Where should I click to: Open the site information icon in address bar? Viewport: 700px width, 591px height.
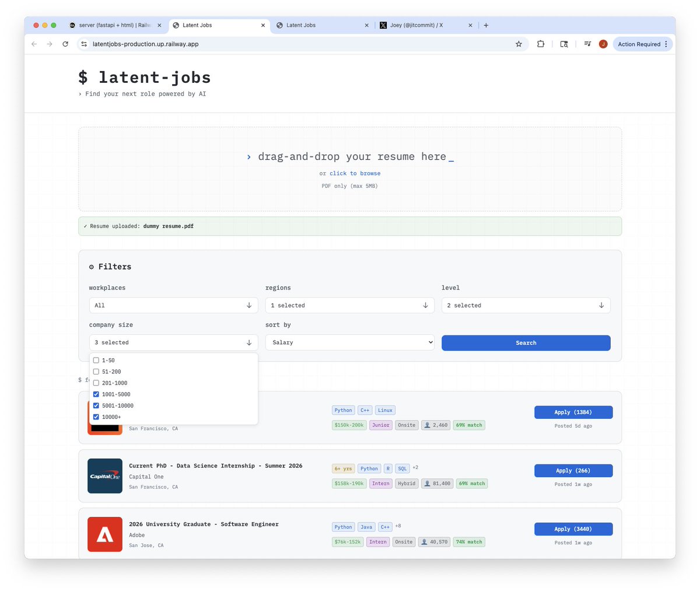[84, 44]
